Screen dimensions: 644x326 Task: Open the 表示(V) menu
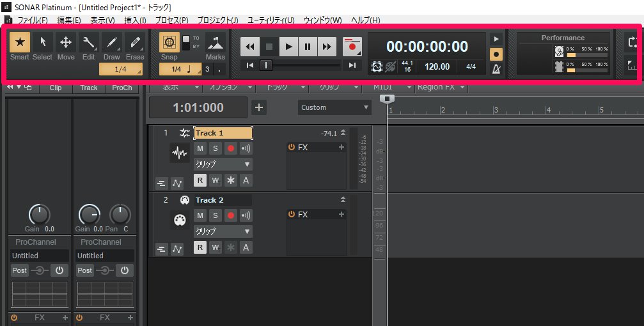pos(103,20)
